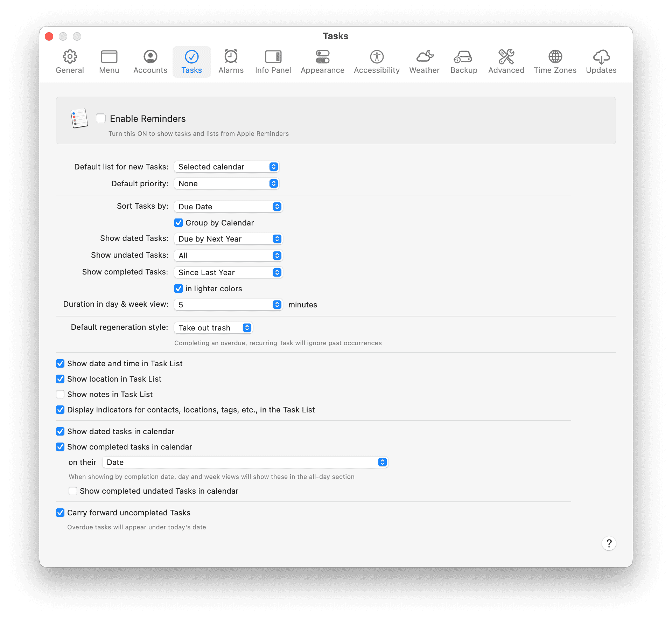Adjust the Duration in day & week view stepper
The image size is (672, 619).
click(277, 304)
